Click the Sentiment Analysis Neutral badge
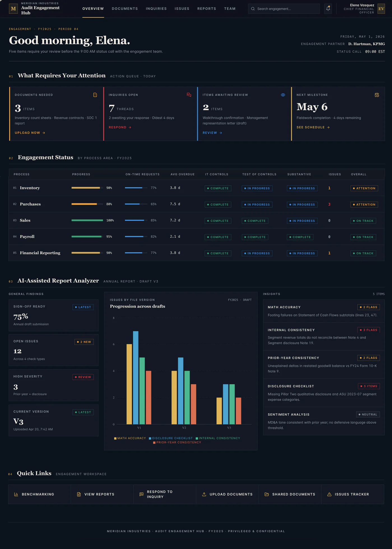Screen dimensions: 392x549 point(368,414)
